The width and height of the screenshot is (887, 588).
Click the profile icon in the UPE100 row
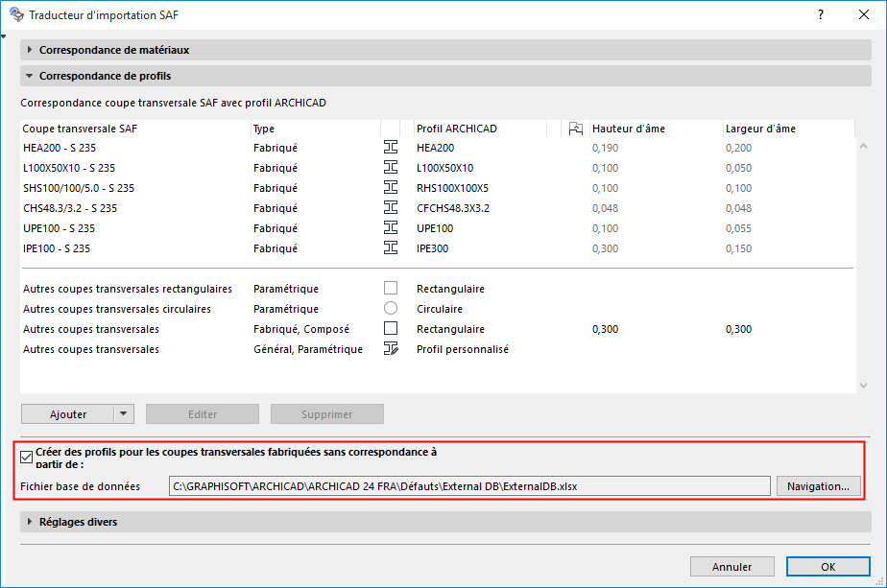(391, 228)
